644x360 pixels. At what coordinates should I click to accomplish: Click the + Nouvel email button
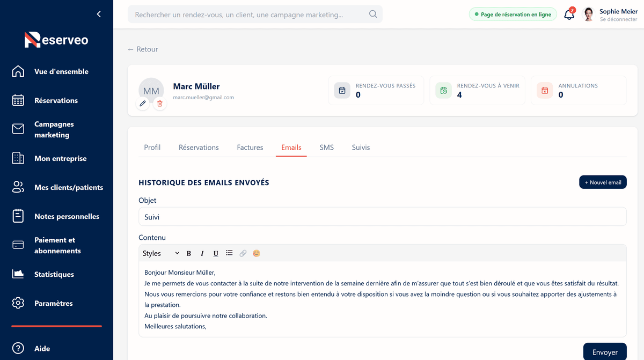coord(603,182)
